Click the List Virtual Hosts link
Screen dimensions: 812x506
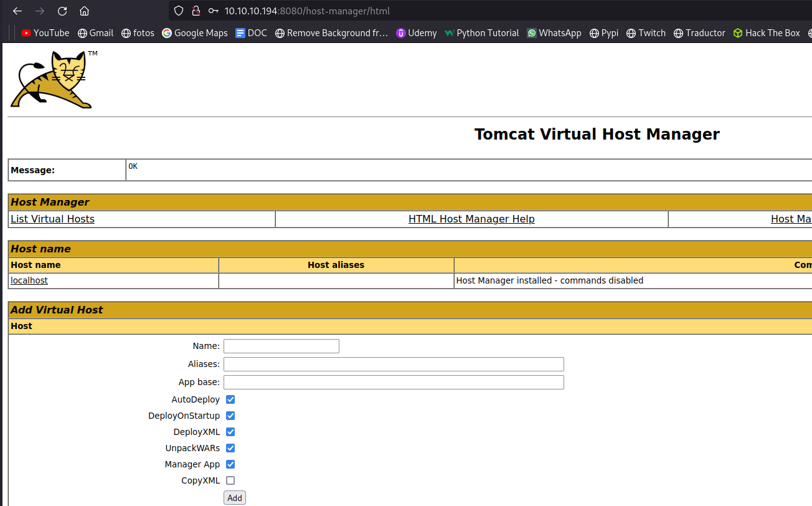[x=53, y=219]
